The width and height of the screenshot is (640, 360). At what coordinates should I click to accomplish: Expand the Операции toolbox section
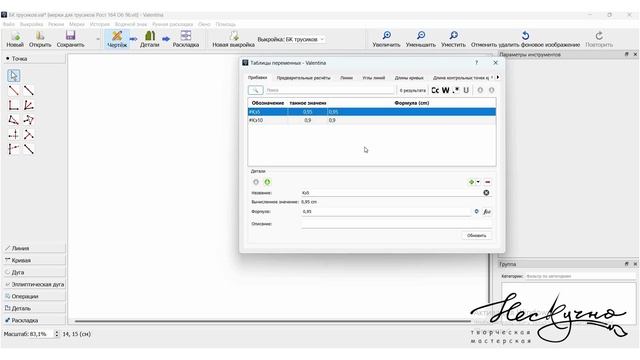(x=34, y=296)
